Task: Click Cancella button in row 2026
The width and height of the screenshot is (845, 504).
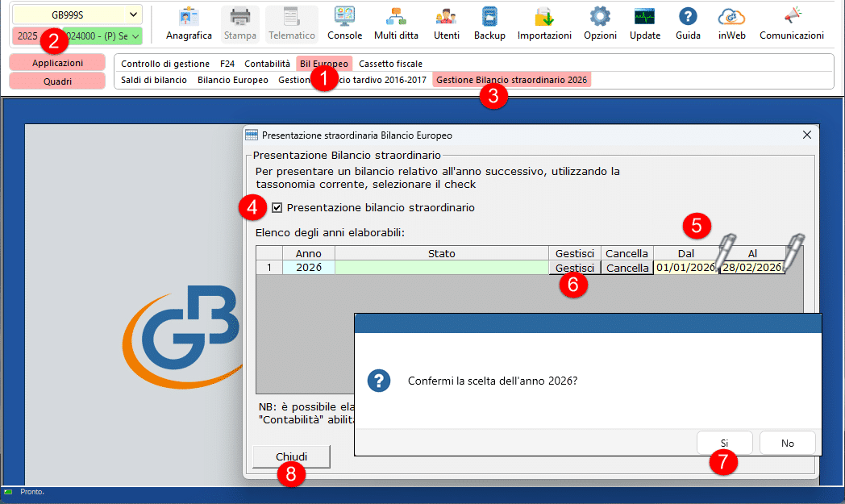Action: (x=627, y=268)
